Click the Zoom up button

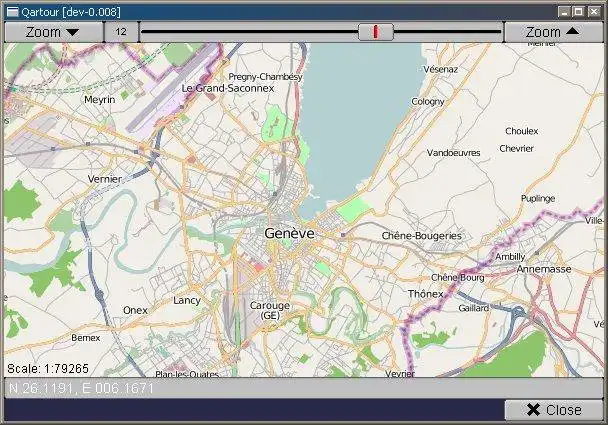[553, 32]
